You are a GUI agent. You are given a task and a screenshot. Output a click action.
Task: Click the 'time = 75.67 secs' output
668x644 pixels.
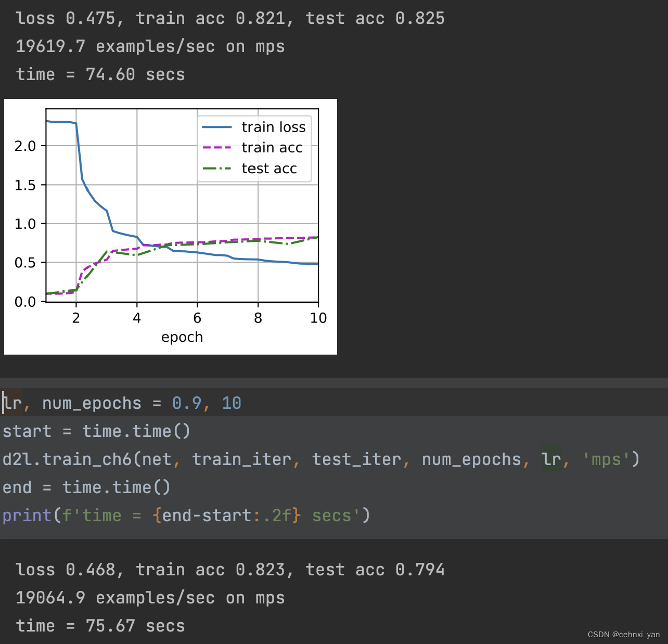click(x=100, y=626)
